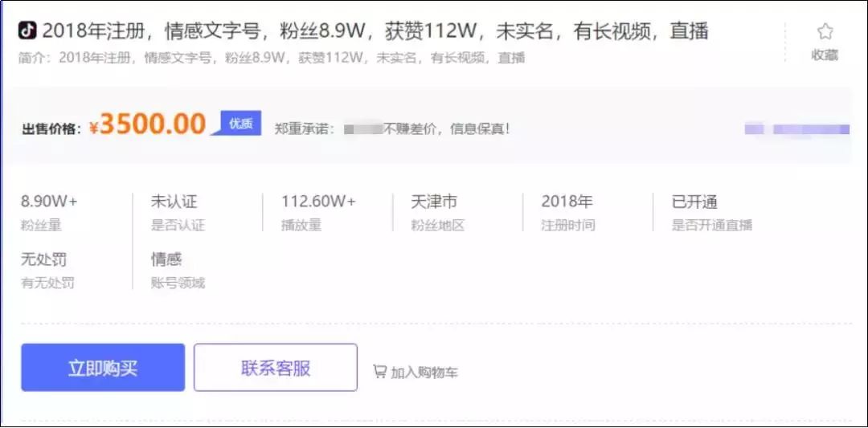The image size is (868, 428).
Task: Click the blurred purple text near the price row
Action: click(797, 129)
